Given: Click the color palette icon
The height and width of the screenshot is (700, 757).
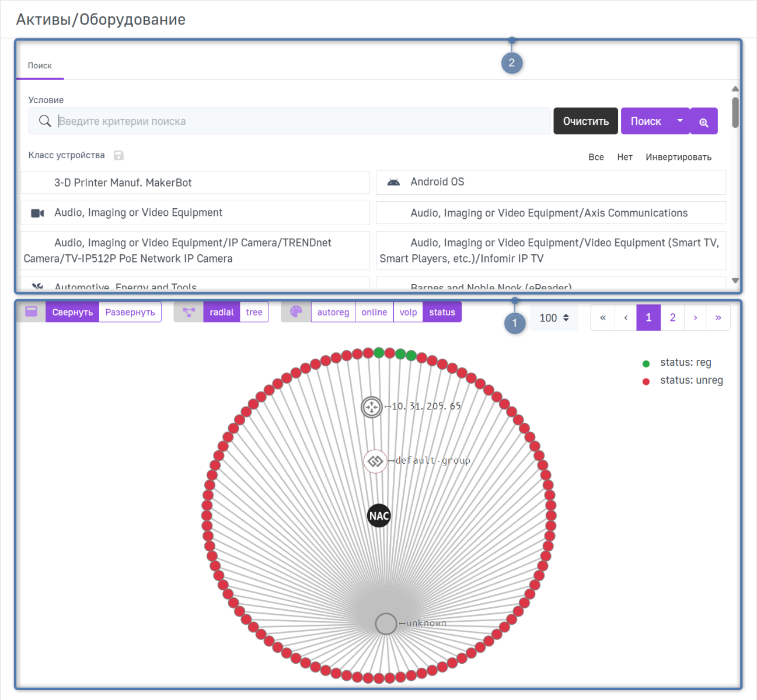Looking at the screenshot, I should 296,312.
